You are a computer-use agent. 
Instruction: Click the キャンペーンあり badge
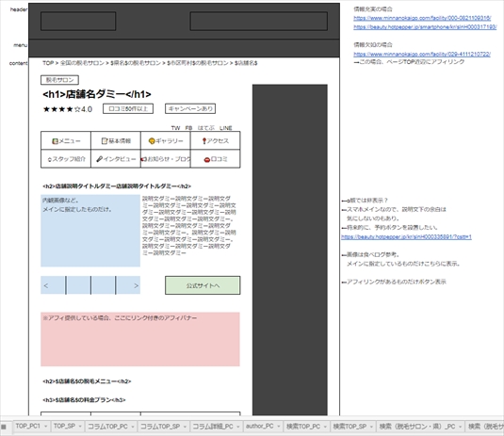[x=190, y=108]
